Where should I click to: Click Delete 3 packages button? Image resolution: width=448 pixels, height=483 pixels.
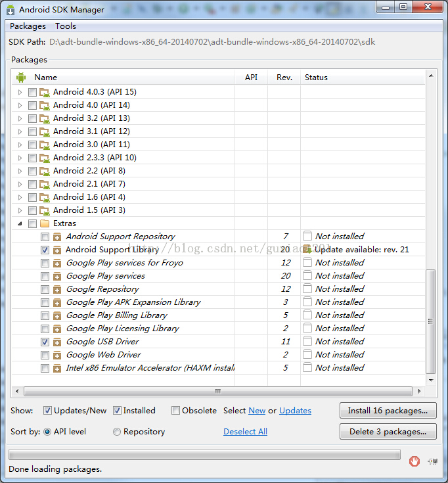pyautogui.click(x=388, y=432)
